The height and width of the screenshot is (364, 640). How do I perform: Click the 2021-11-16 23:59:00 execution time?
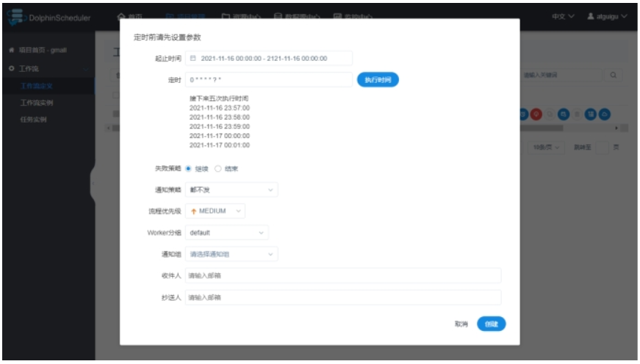(220, 126)
